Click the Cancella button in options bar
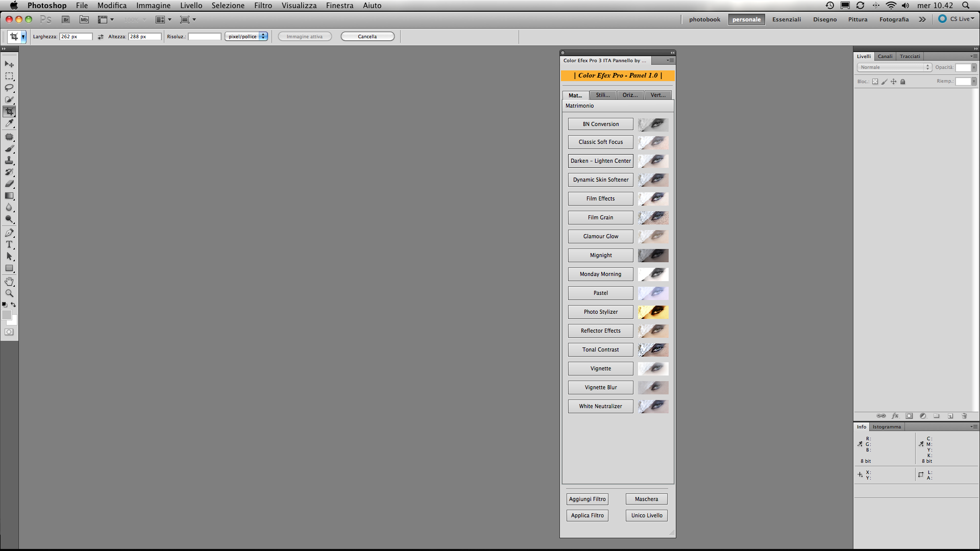The width and height of the screenshot is (980, 551). (367, 37)
